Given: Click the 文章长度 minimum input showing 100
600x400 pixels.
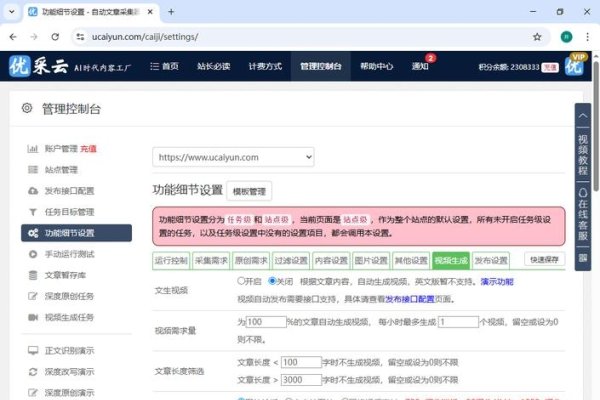Looking at the screenshot, I should coord(301,362).
